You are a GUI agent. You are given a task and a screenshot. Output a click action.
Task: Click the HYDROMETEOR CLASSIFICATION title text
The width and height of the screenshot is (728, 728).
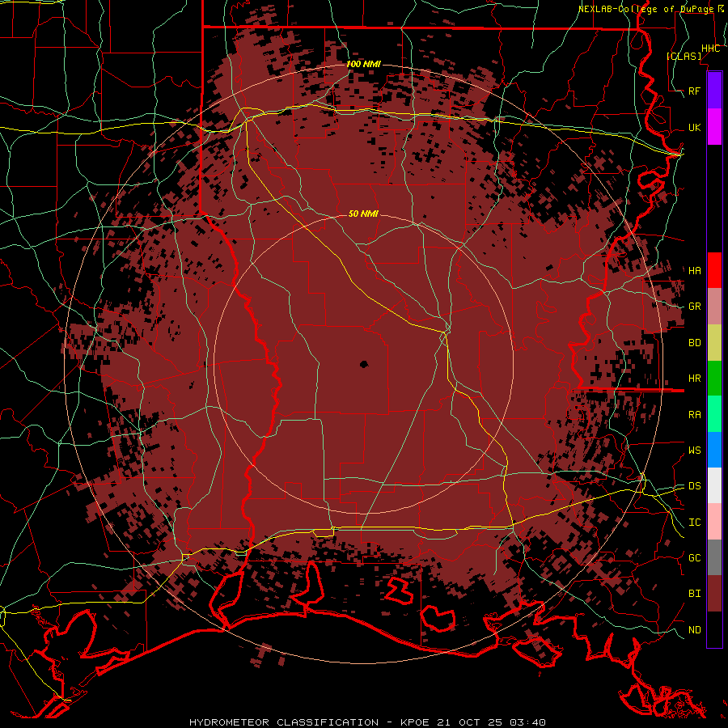click(284, 722)
